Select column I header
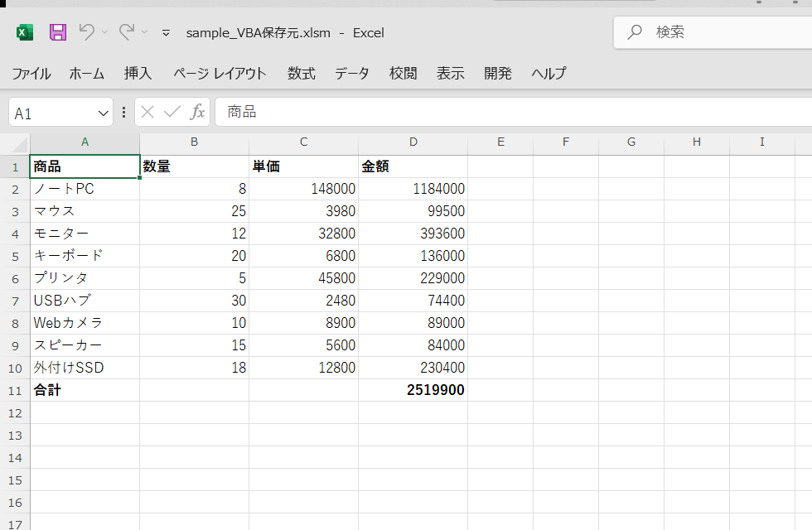Screen dimensions: 812x530 [761, 142]
